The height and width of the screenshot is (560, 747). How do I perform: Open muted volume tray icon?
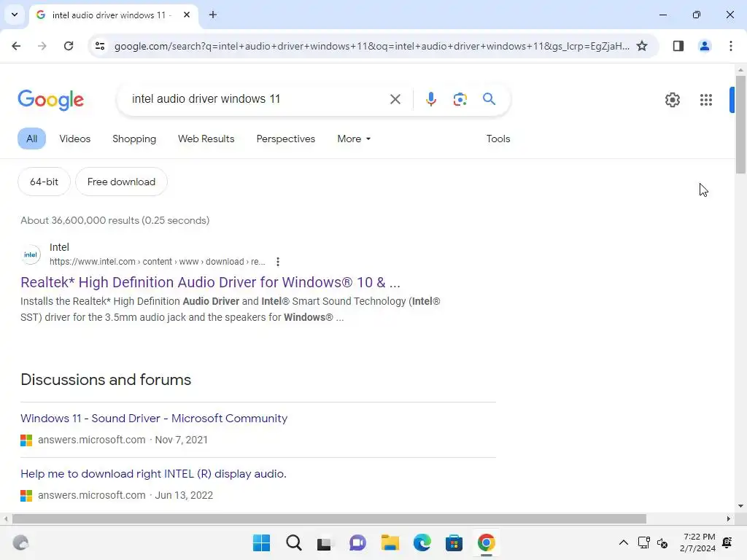pyautogui.click(x=662, y=542)
